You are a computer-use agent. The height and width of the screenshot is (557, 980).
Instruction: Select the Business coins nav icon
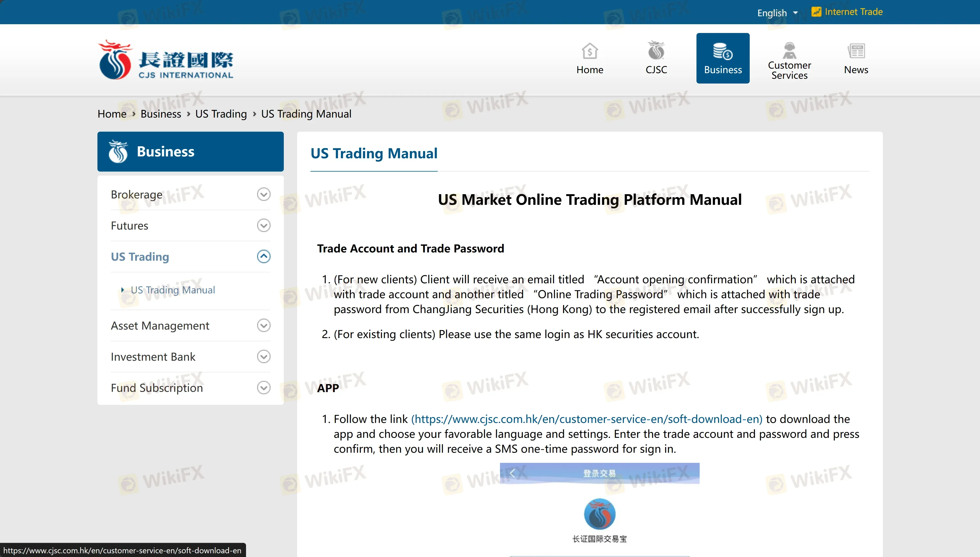coord(723,51)
